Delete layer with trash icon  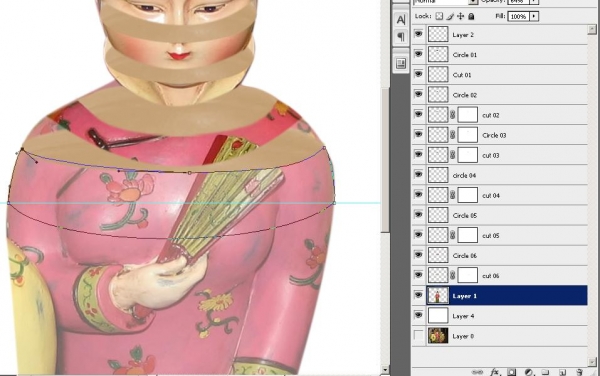click(x=579, y=372)
